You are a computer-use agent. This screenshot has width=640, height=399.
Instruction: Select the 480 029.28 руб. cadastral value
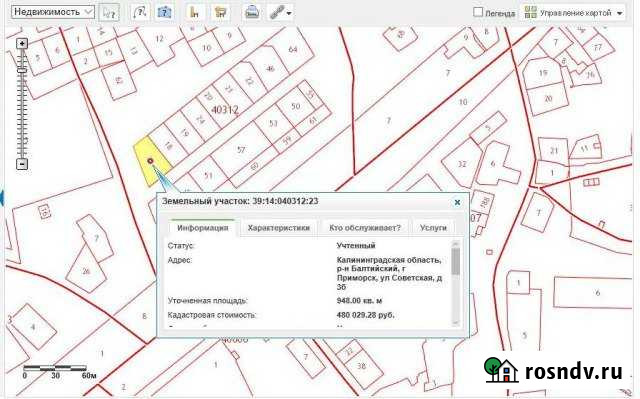pos(365,315)
